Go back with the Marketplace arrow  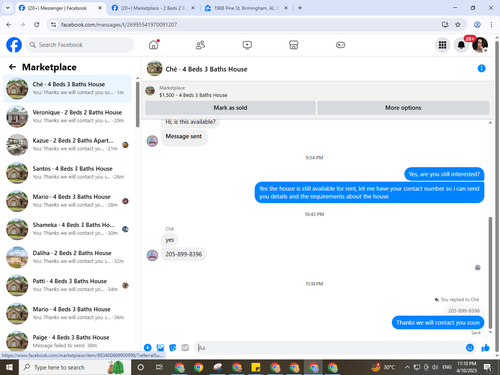12,67
